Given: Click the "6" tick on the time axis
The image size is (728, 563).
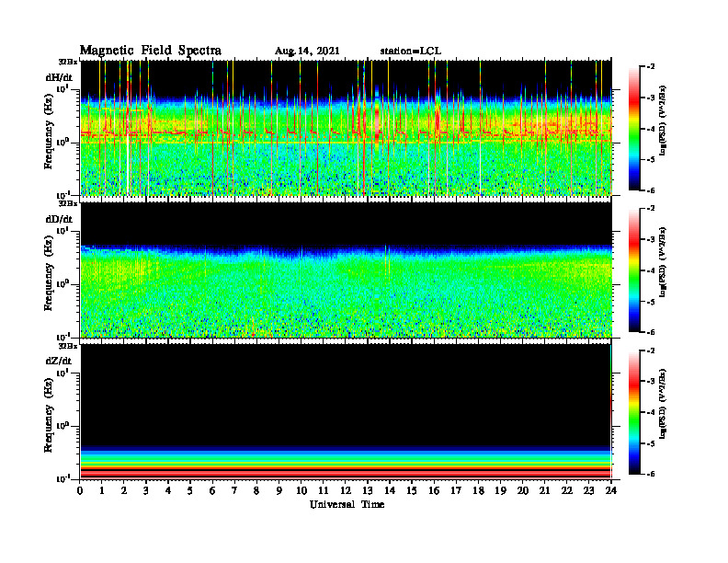Looking at the screenshot, I should pyautogui.click(x=213, y=491).
